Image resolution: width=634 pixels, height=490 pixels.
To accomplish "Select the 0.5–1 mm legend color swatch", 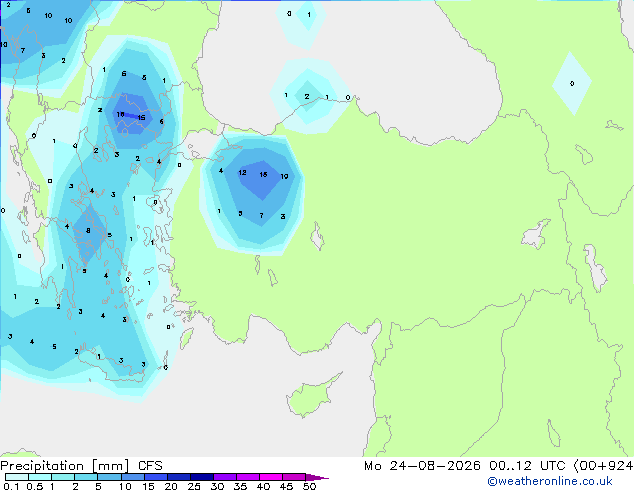I will (40, 477).
